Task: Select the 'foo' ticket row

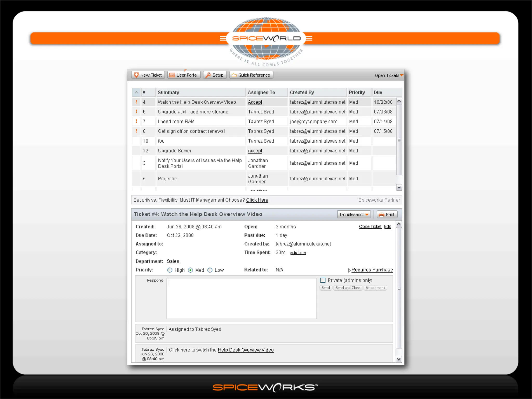Action: (264, 141)
